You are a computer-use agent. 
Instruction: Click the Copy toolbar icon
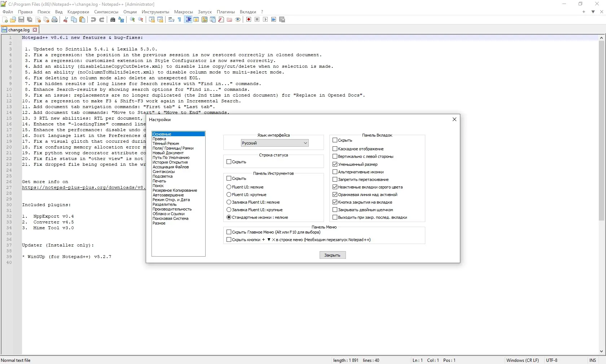74,19
